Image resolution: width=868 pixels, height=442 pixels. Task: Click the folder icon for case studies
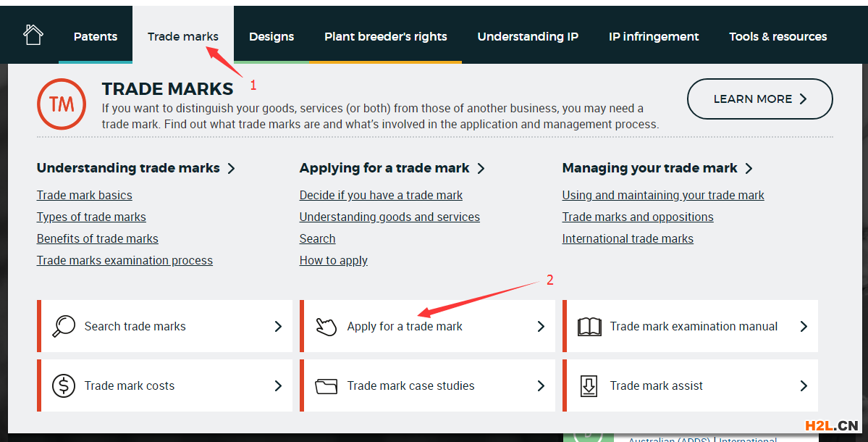click(326, 386)
